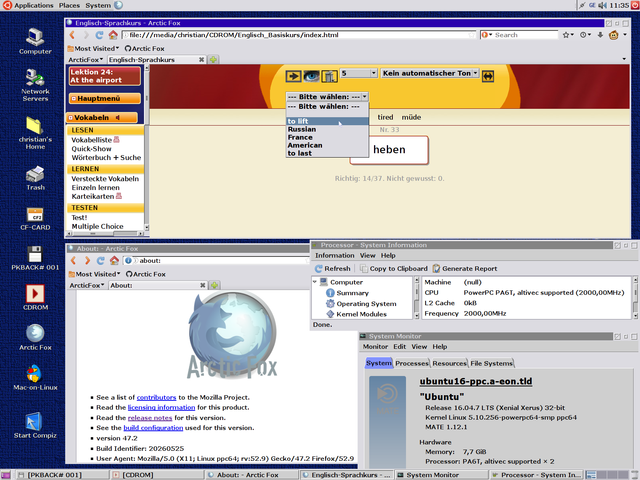
Task: Switch to the Processes tab in System Monitor
Action: pyautogui.click(x=412, y=363)
